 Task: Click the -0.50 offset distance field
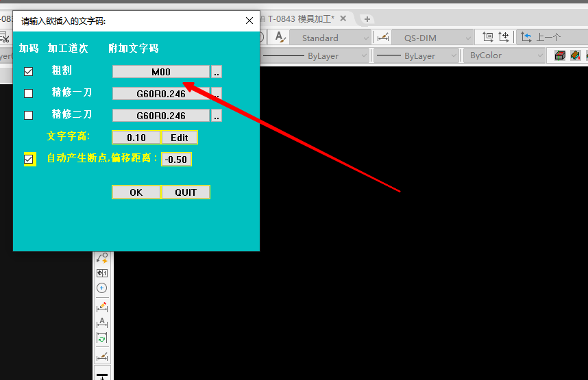pos(176,160)
